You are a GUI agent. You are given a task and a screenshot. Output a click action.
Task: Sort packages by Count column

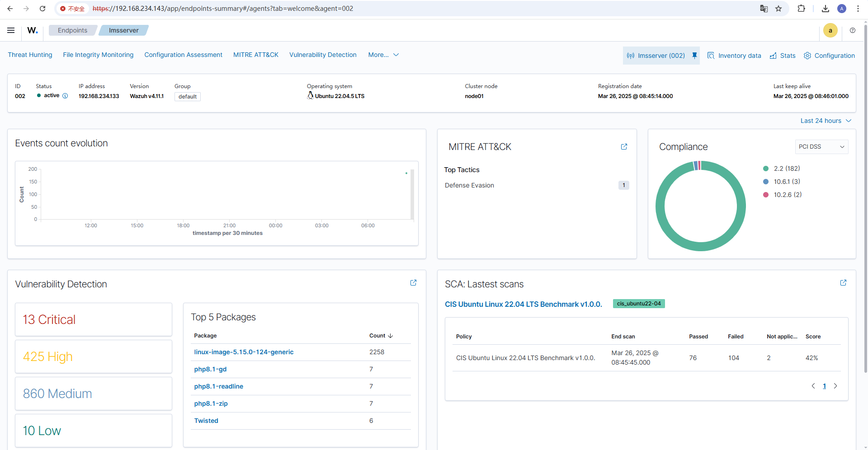tap(381, 336)
